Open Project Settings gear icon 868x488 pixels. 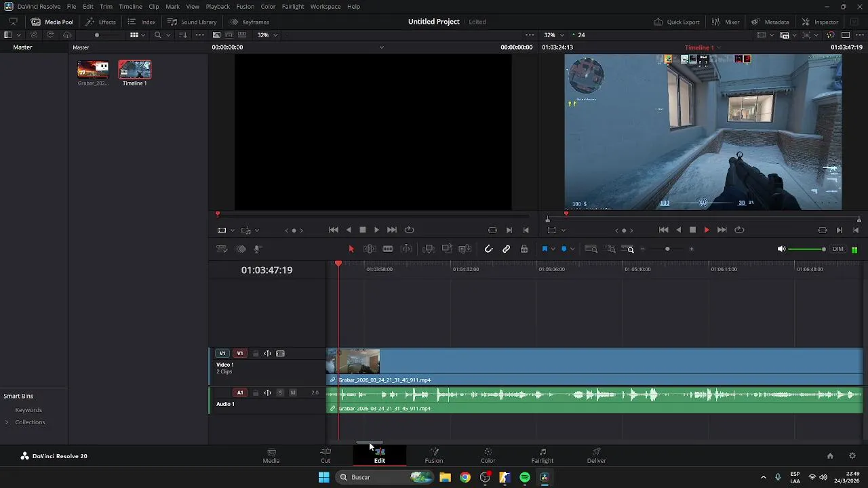pos(852,456)
